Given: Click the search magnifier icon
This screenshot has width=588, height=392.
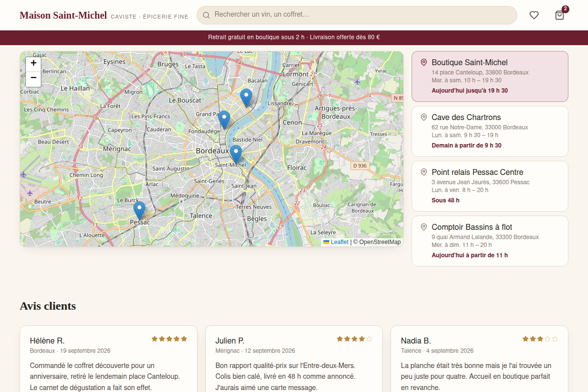Looking at the screenshot, I should [x=206, y=15].
